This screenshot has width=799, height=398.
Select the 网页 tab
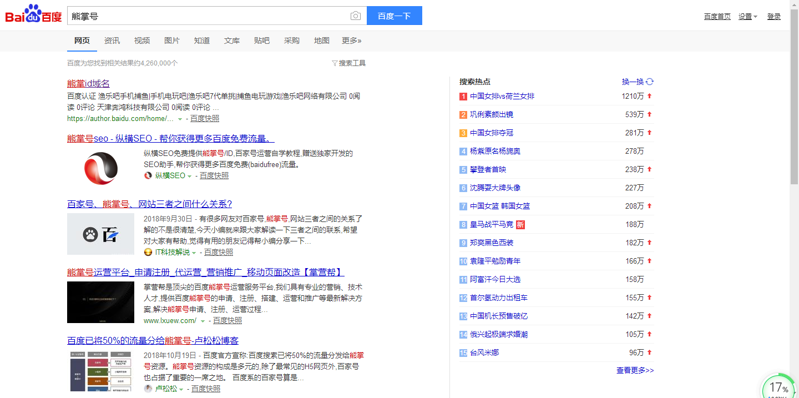tap(82, 41)
